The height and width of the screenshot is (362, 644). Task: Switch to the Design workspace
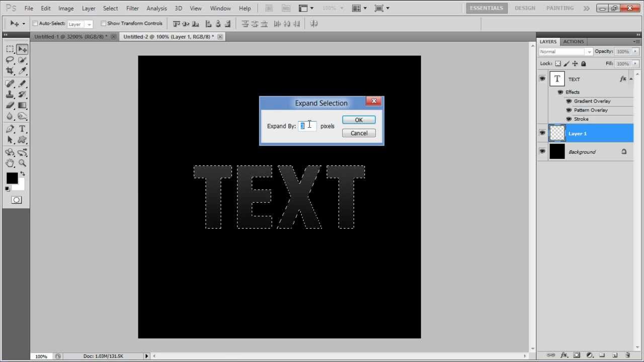tap(525, 8)
